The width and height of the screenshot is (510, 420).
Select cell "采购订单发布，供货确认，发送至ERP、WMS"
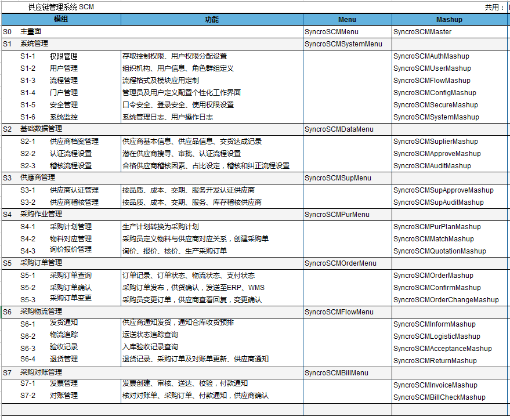pos(193,288)
